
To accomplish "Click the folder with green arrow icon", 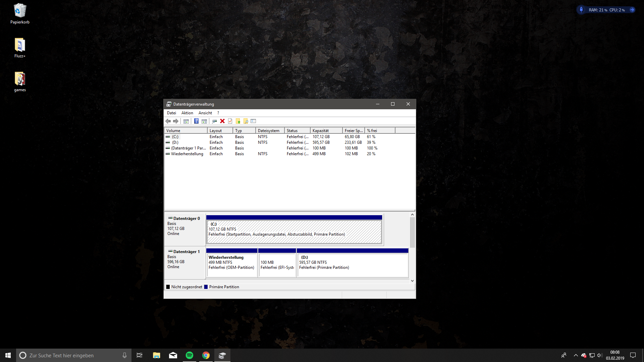I will tap(238, 121).
